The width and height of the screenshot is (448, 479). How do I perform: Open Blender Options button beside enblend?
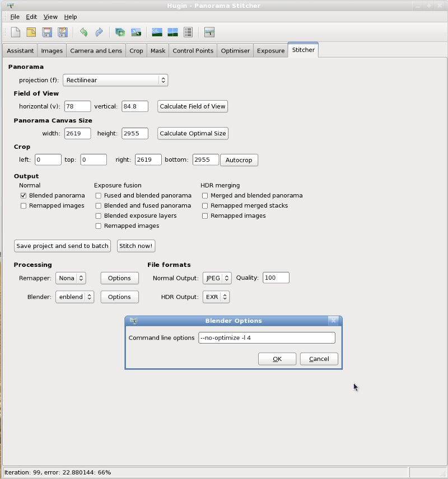click(120, 297)
